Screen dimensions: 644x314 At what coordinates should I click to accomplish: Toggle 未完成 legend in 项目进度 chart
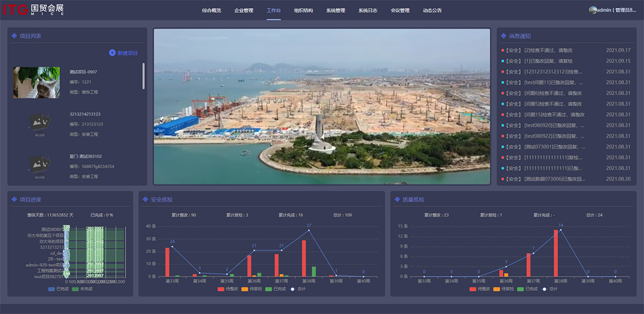click(82, 289)
